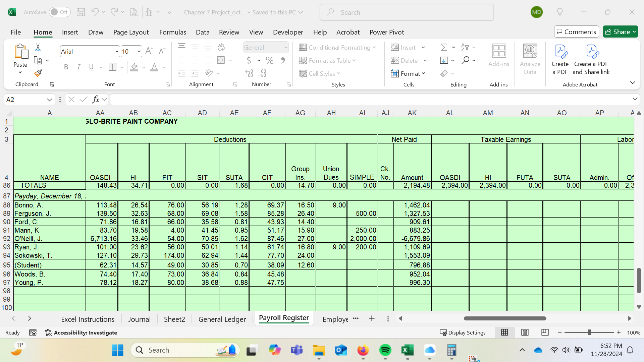644x362 pixels.
Task: Switch to the Formulas ribbon tab
Action: (x=173, y=32)
